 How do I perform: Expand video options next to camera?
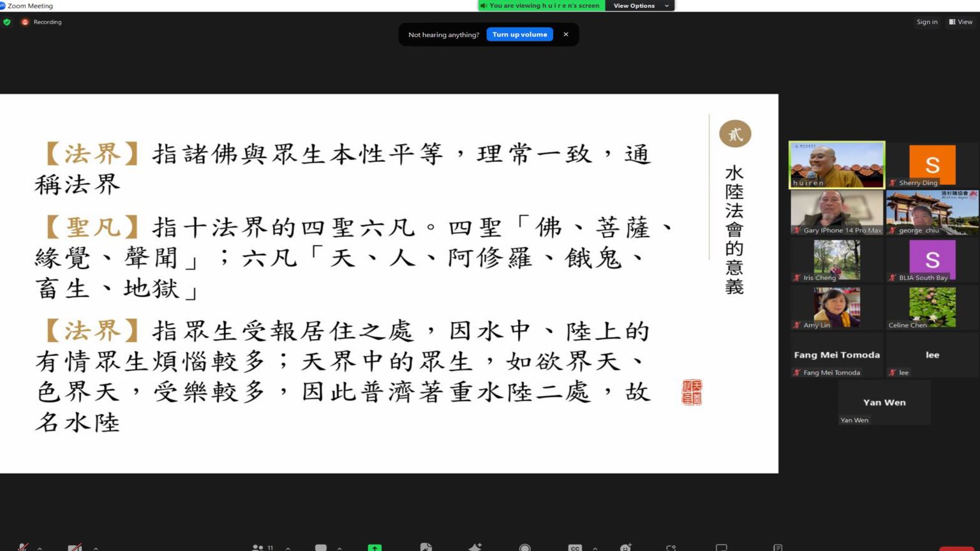click(x=95, y=547)
